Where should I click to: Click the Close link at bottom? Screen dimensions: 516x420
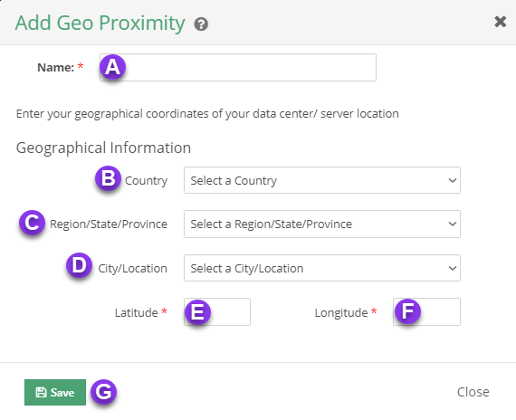pyautogui.click(x=473, y=392)
